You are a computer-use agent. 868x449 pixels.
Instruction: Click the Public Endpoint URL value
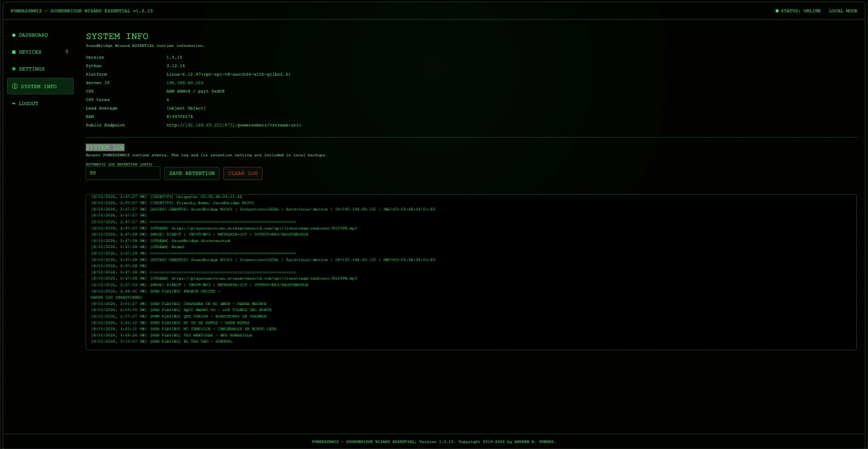(234, 125)
